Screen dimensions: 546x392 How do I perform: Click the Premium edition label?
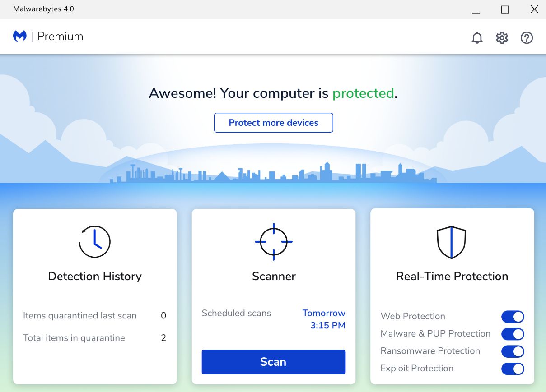tap(61, 37)
